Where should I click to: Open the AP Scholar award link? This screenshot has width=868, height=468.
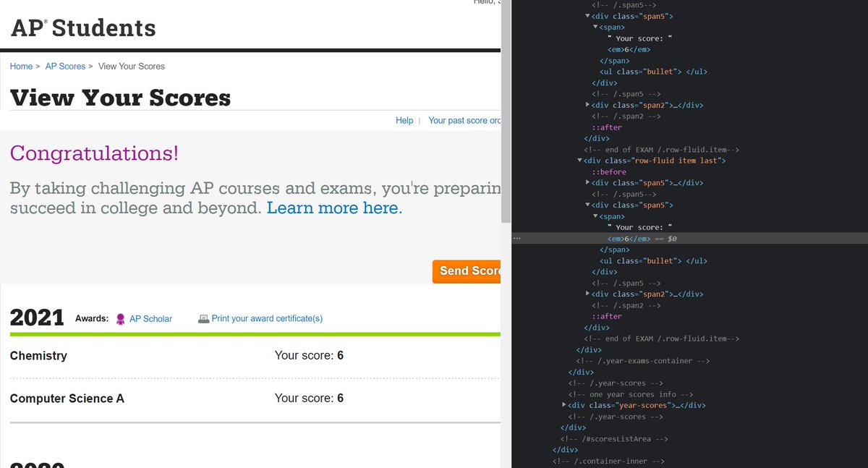coord(150,319)
